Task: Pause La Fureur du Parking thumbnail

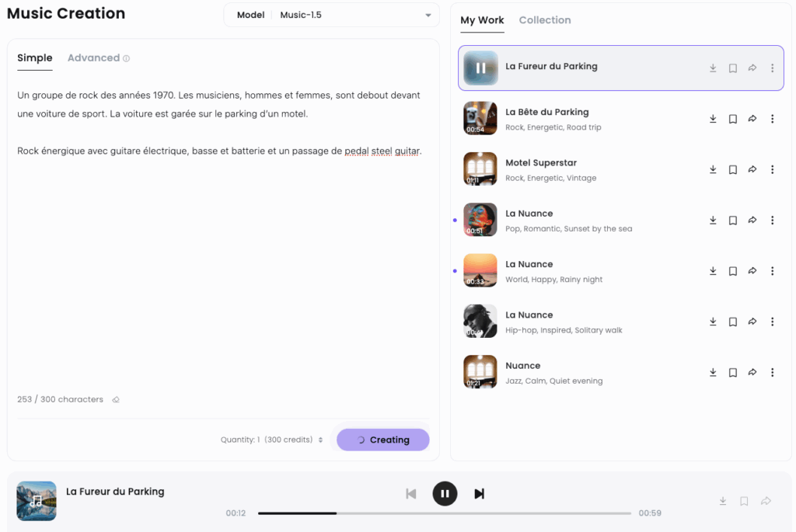Action: 480,68
